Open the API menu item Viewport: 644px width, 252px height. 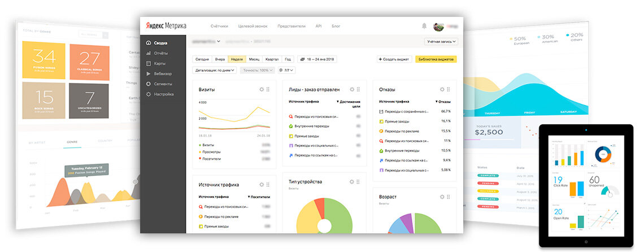[x=318, y=26]
